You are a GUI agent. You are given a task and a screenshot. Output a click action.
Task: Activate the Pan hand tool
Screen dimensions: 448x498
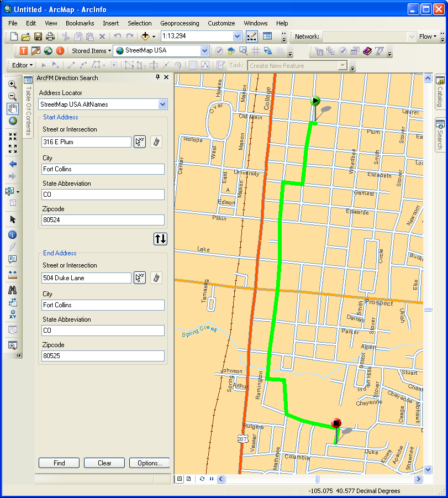point(12,109)
